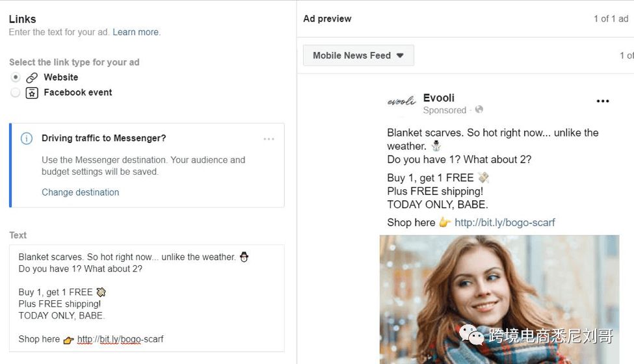Click the 1 of 1 ad counter
This screenshot has width=634, height=364.
tap(611, 19)
